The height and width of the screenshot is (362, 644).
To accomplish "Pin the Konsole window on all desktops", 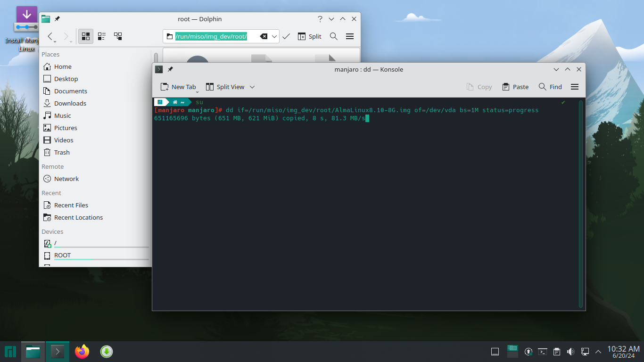I will coord(170,69).
